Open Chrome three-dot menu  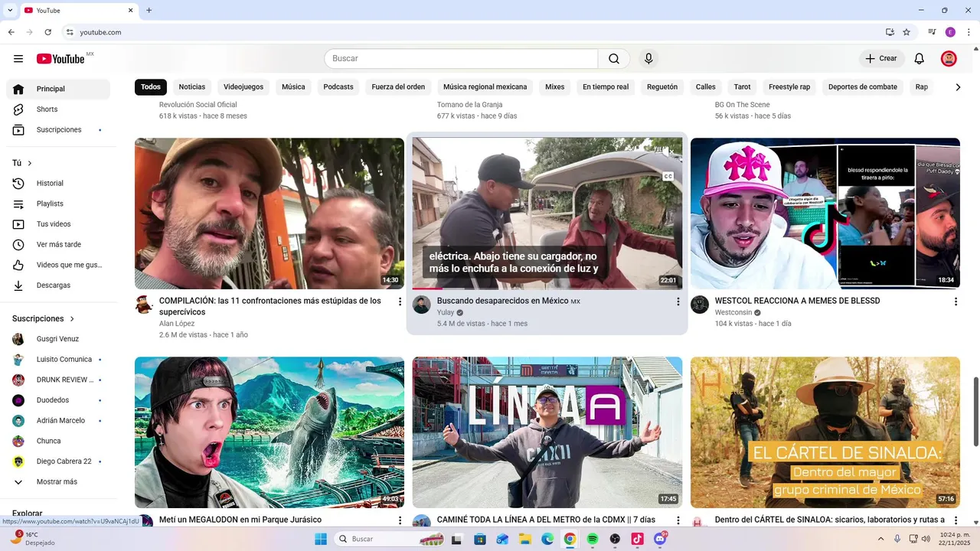(x=969, y=32)
